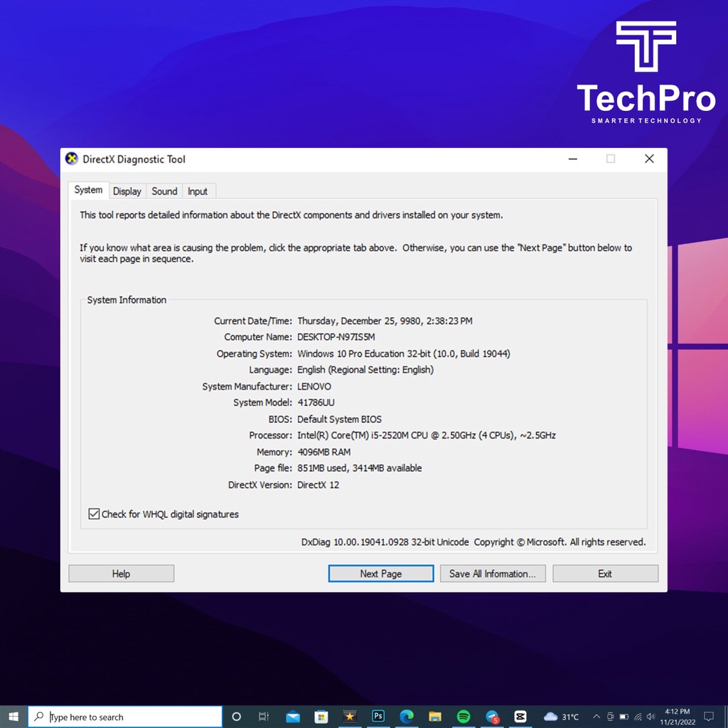Image resolution: width=728 pixels, height=728 pixels.
Task: Open the Input tab
Action: pyautogui.click(x=198, y=191)
